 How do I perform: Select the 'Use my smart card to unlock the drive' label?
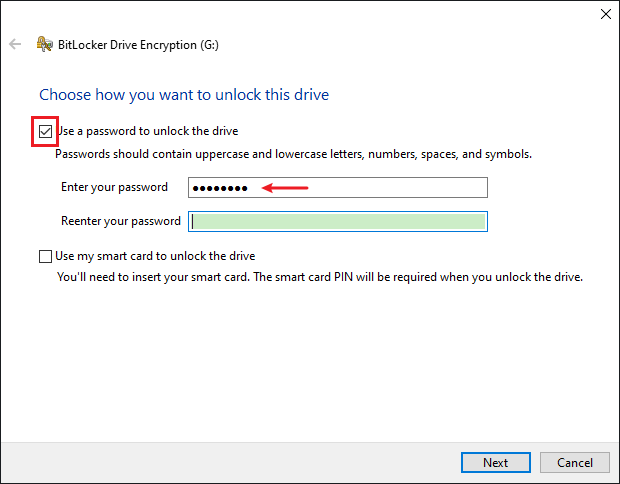[x=155, y=256]
